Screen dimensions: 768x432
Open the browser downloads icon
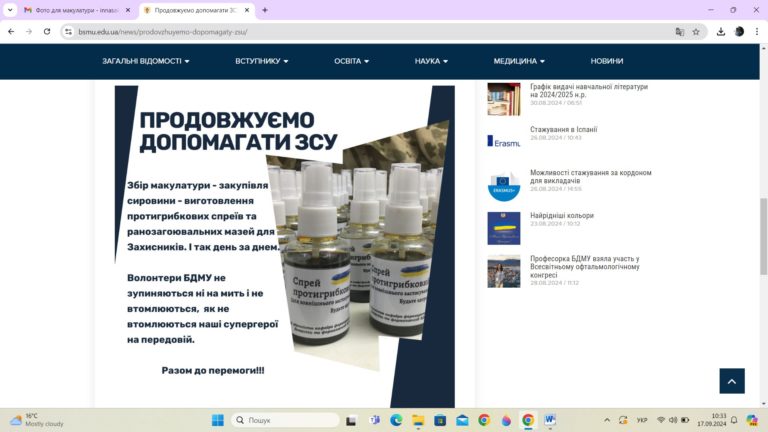pos(720,32)
